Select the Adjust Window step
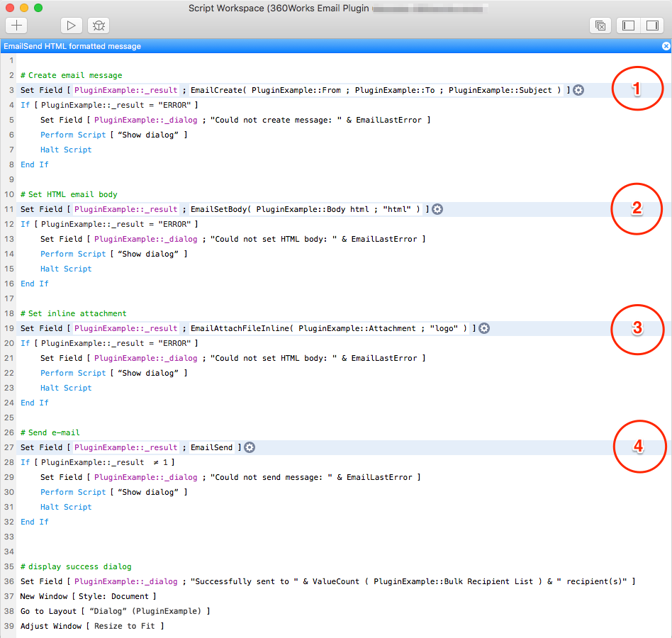The image size is (672, 638). coord(92,627)
